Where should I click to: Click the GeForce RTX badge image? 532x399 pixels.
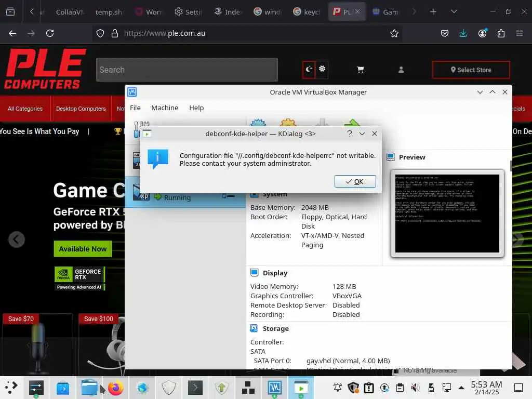(79, 278)
